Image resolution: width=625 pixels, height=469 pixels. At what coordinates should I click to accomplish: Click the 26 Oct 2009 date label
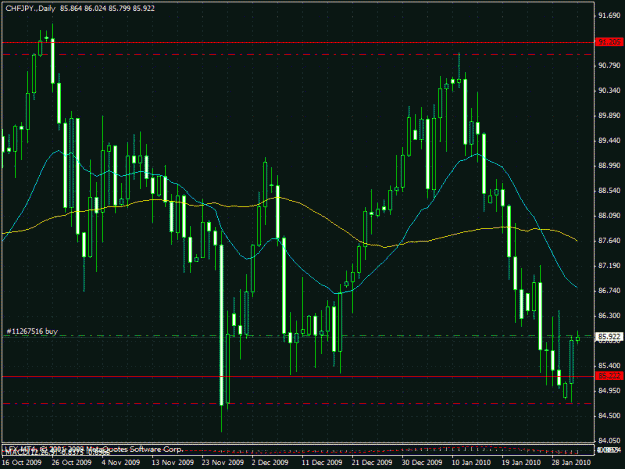coord(71,462)
